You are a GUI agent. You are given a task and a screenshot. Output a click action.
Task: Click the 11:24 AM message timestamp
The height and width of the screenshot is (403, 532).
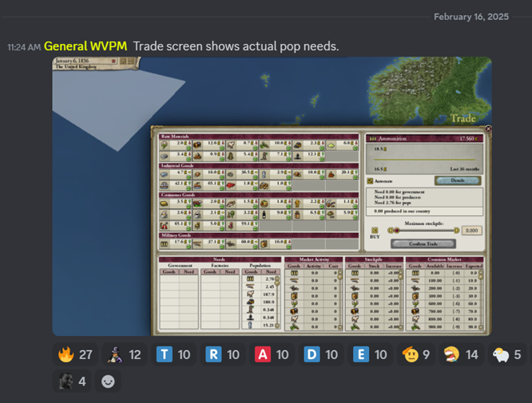[24, 47]
